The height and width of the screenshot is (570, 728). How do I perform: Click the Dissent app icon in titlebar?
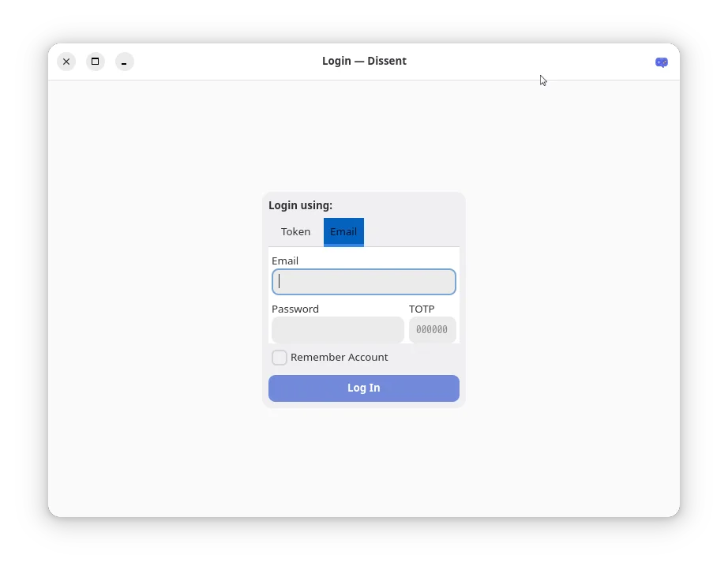[x=661, y=62]
